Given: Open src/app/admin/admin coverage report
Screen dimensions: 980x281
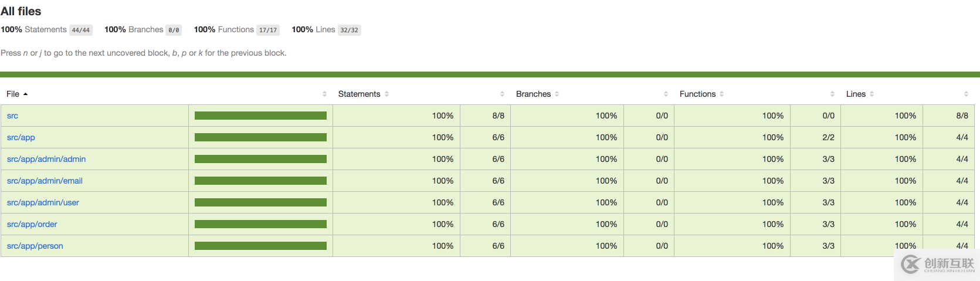Looking at the screenshot, I should click(x=46, y=159).
